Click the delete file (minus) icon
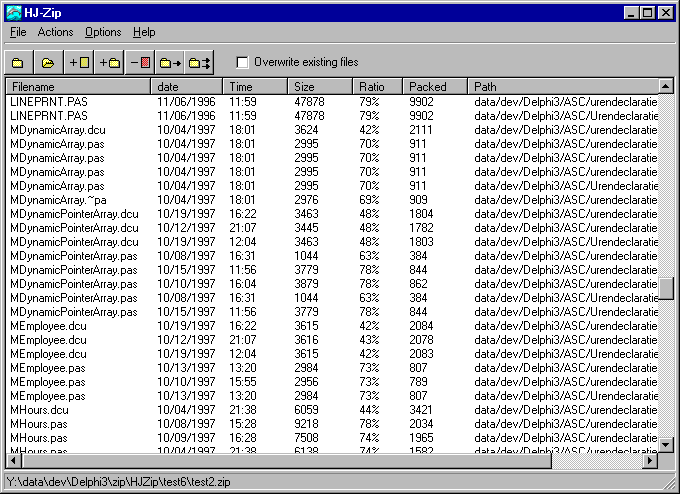Viewport: 680px width, 494px height. tap(140, 63)
